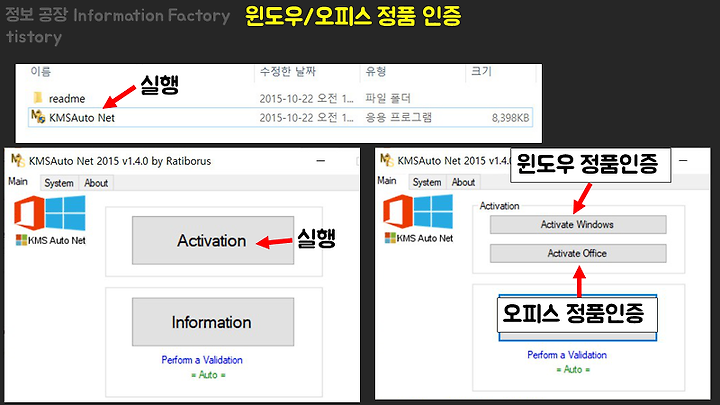Click the Office logo in right KMSAuto window

[x=398, y=211]
